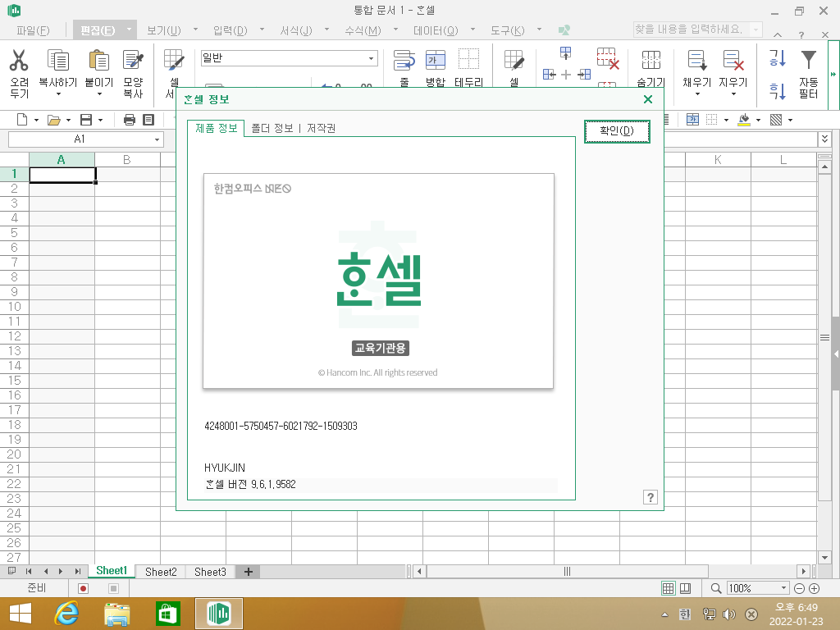
Task: Switch to the Sheet2 tab
Action: tap(161, 572)
